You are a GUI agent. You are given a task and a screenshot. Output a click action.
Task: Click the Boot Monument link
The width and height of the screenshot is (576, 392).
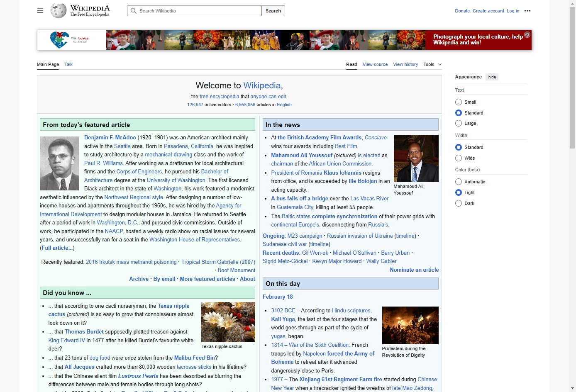point(237,270)
